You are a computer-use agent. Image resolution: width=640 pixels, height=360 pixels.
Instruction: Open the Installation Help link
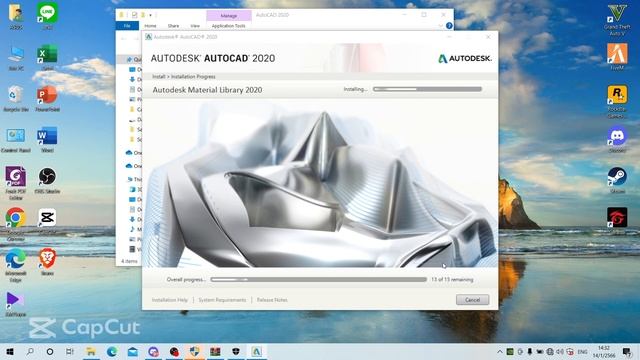[170, 300]
